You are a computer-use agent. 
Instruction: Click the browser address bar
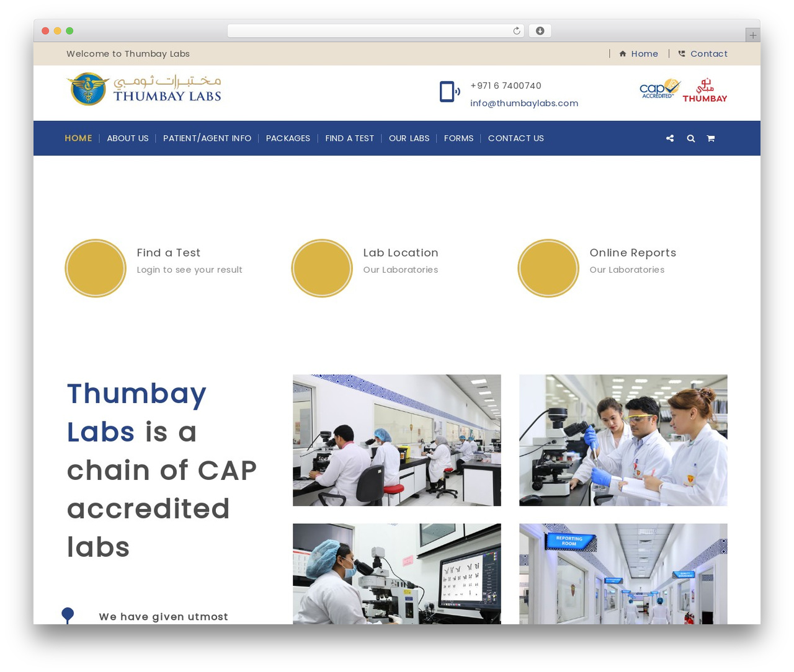pos(376,31)
